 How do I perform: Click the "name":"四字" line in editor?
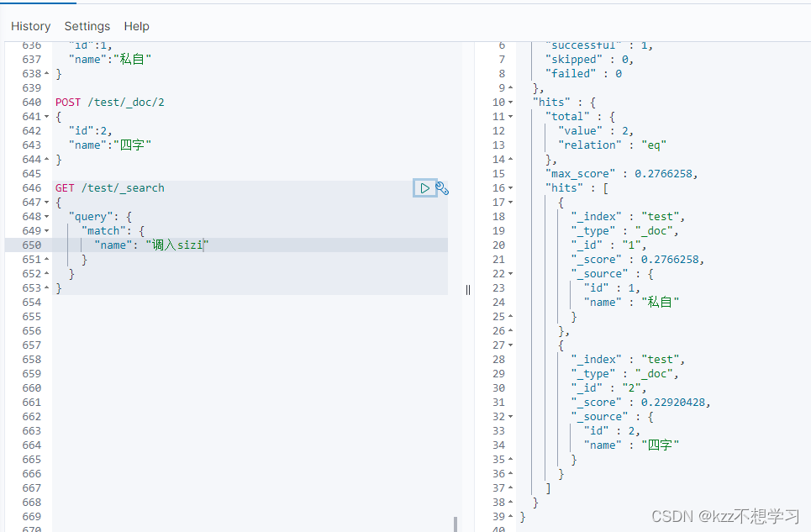[x=109, y=145]
